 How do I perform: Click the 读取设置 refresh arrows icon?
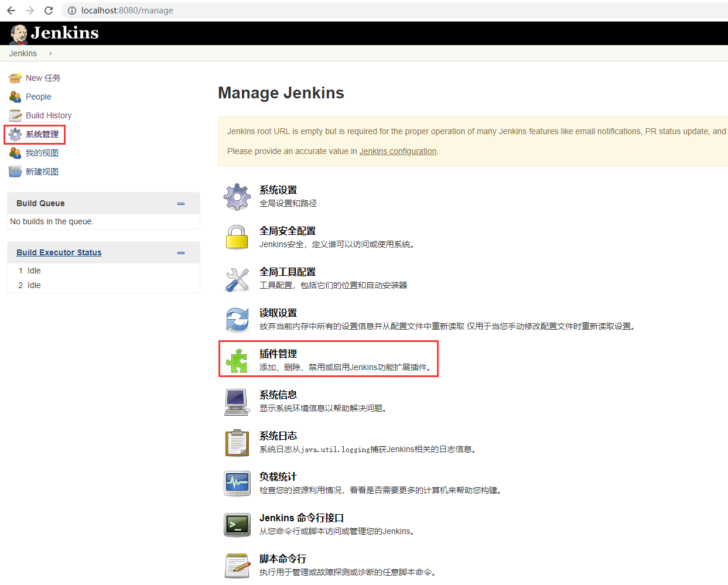(237, 320)
